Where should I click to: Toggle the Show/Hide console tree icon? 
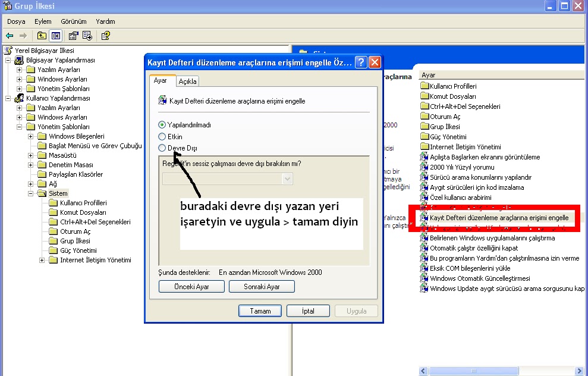coord(55,36)
